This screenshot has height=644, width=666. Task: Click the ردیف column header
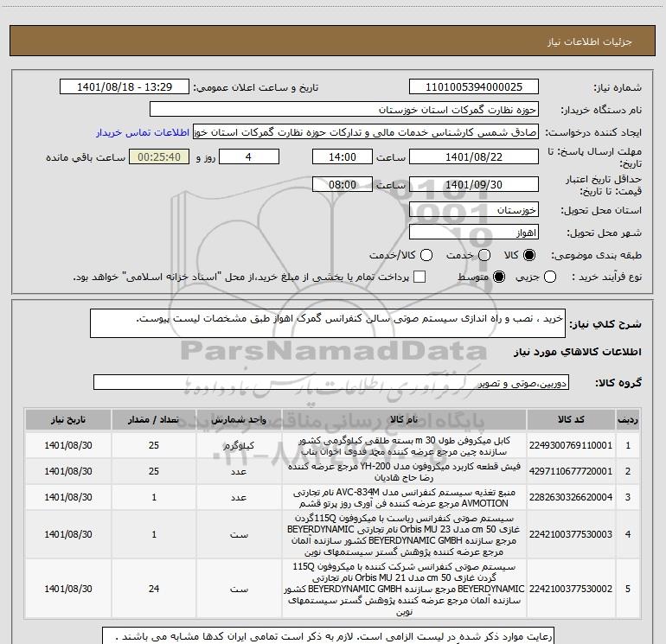[628, 419]
